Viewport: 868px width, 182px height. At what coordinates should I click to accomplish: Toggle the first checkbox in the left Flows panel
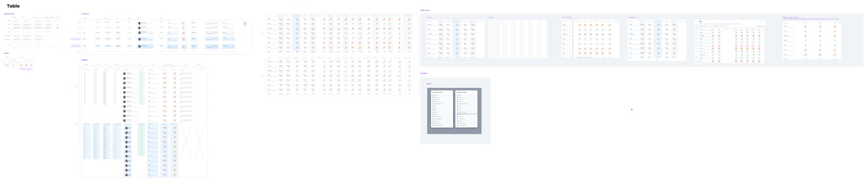click(433, 95)
